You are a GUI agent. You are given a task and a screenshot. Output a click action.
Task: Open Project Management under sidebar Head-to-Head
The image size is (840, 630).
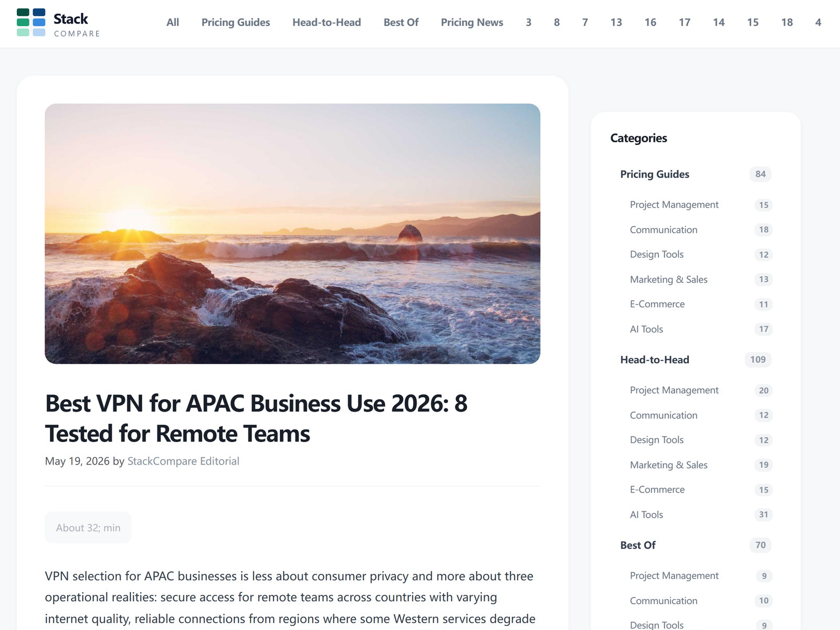pos(674,390)
